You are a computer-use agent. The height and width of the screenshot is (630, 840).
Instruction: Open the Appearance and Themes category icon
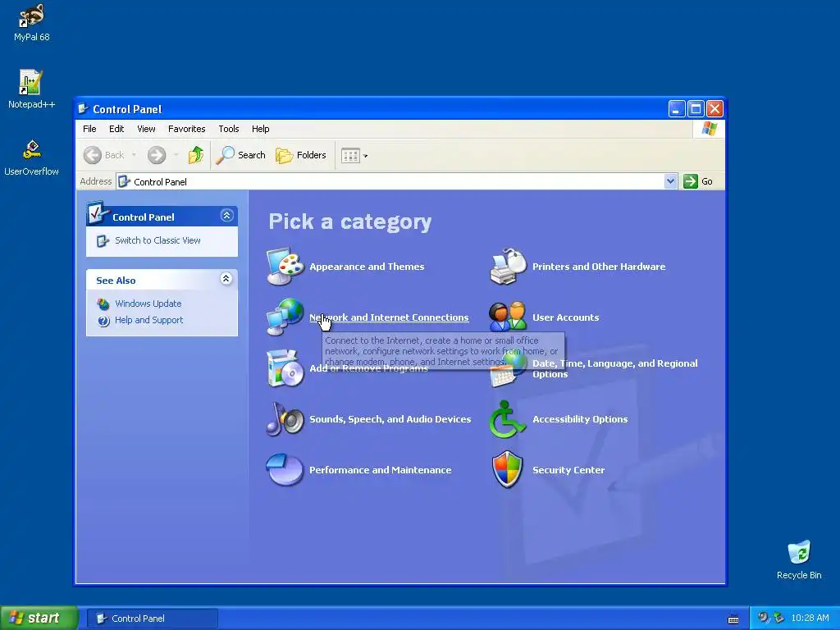pos(285,267)
